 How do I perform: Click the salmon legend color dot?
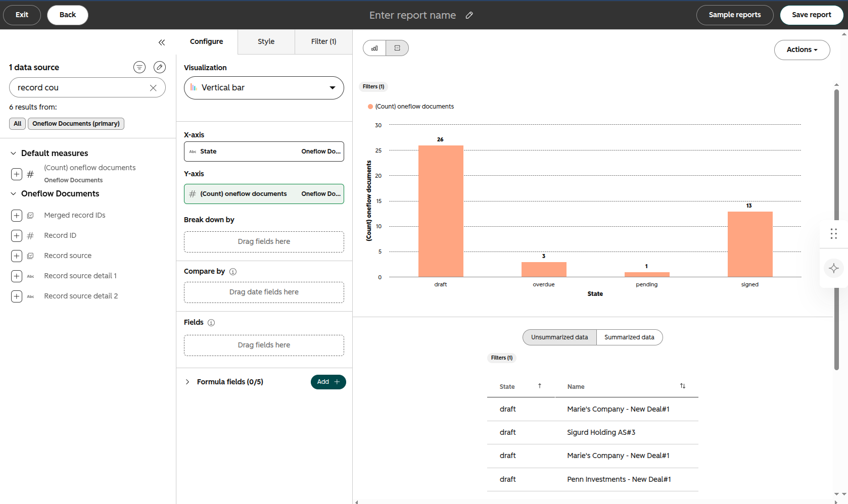370,107
